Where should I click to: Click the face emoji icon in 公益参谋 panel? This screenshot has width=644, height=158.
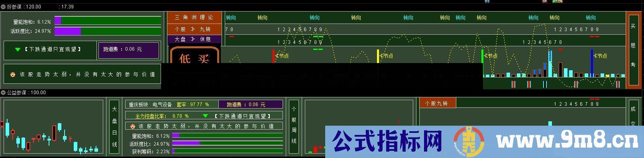pos(132,126)
